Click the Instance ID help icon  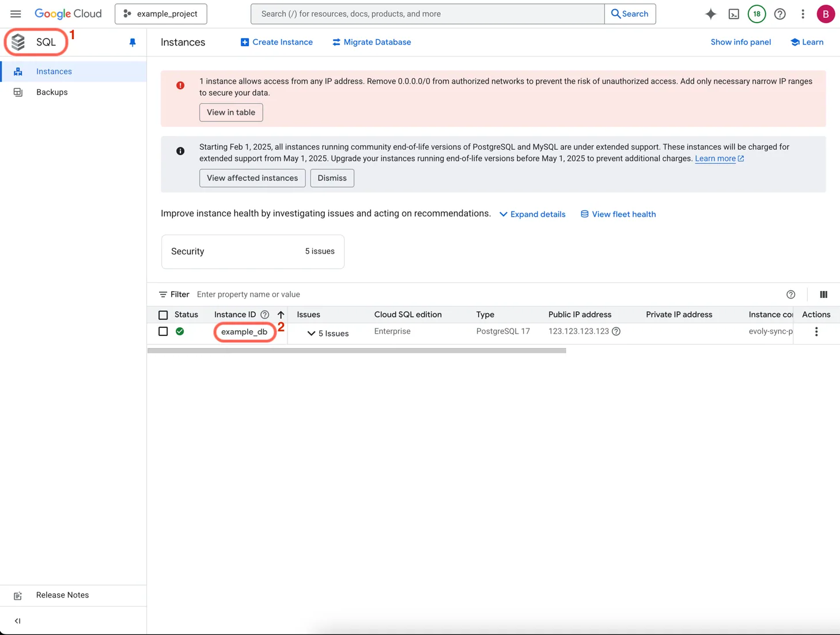[265, 315]
